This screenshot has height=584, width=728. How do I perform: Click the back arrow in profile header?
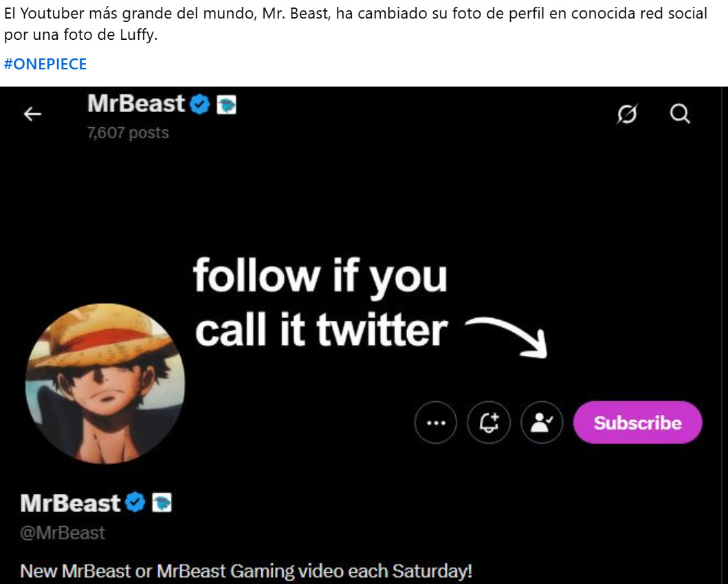point(32,114)
